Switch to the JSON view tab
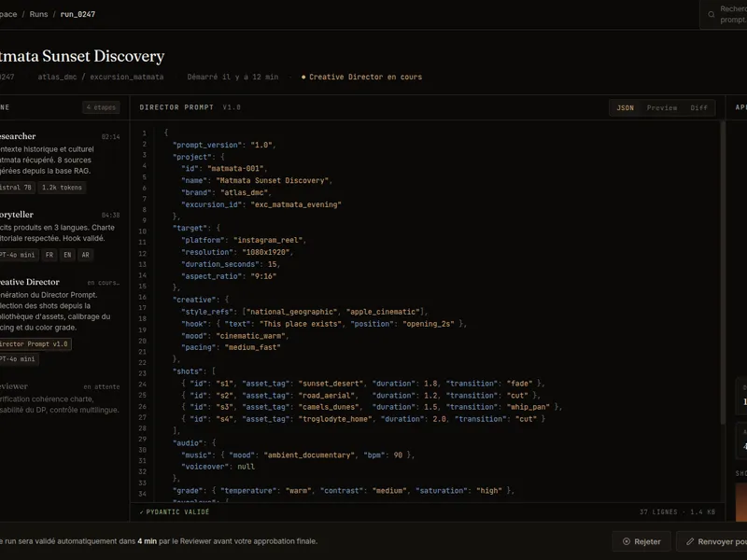 point(625,107)
